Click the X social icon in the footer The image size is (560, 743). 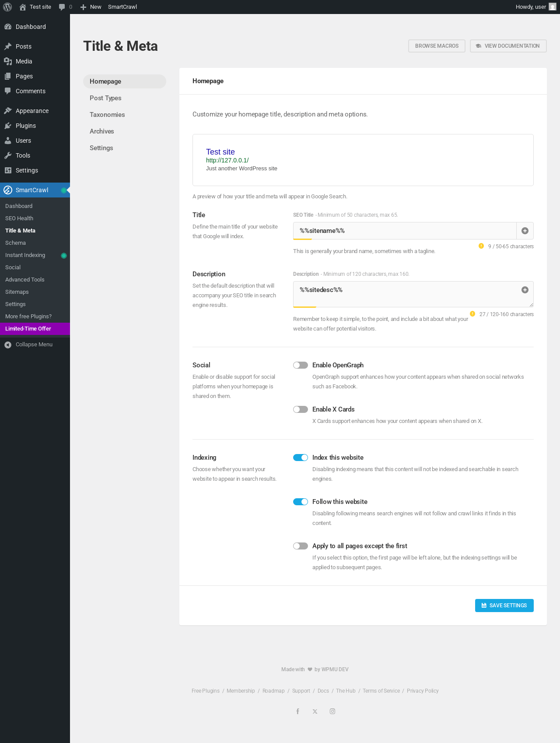[x=315, y=711]
